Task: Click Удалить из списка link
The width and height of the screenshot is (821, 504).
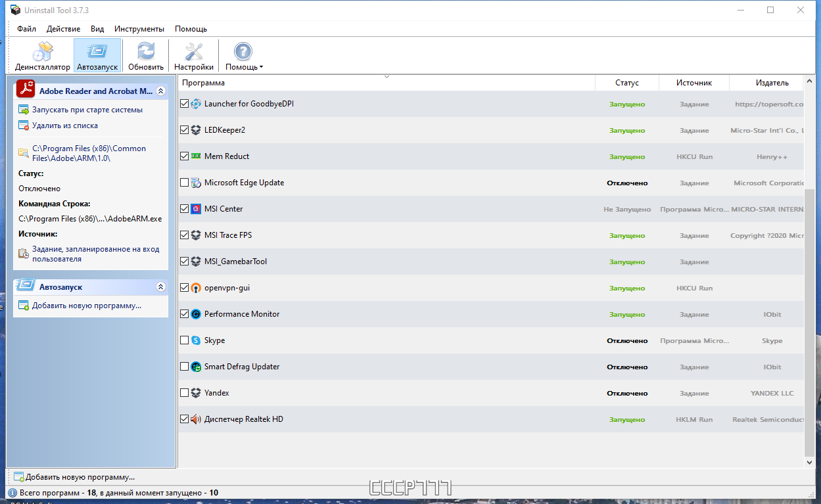Action: tap(65, 126)
